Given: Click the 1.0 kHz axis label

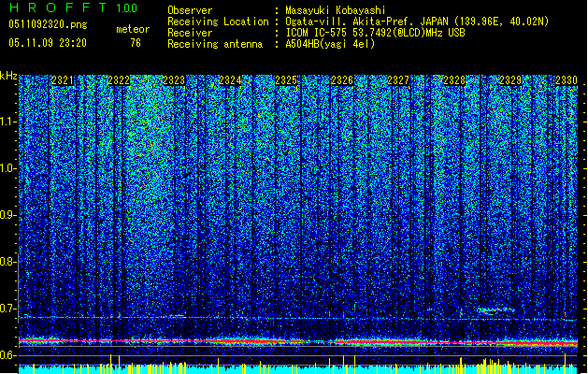Looking at the screenshot, I should (x=7, y=168).
